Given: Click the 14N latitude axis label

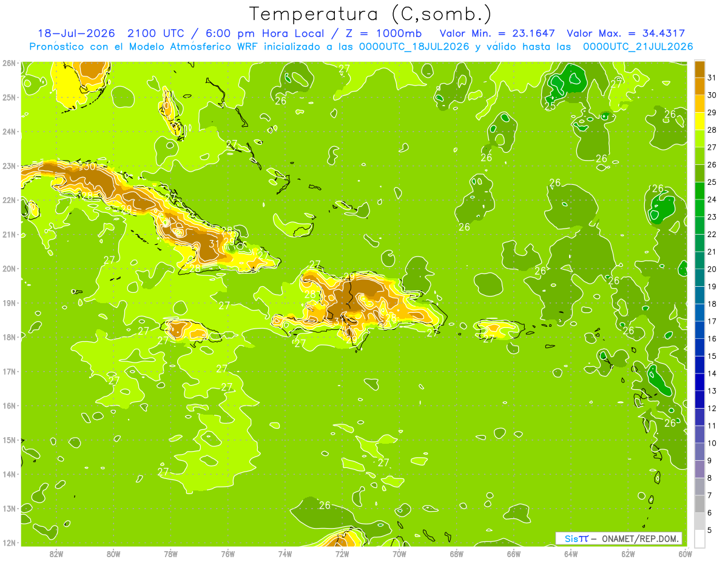Looking at the screenshot, I should click(x=8, y=474).
